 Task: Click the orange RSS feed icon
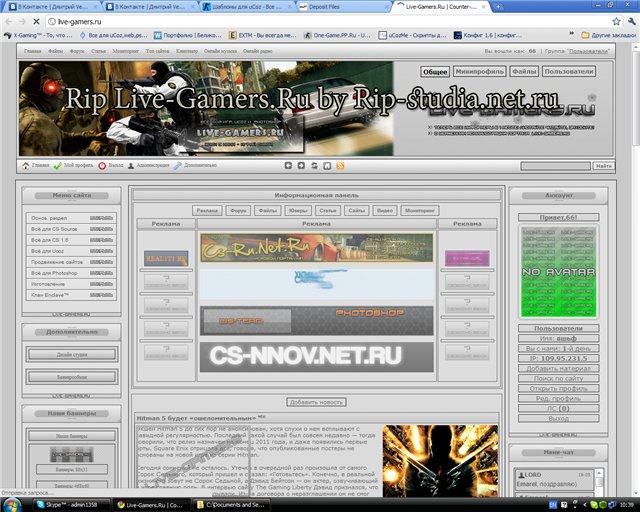pos(340,165)
